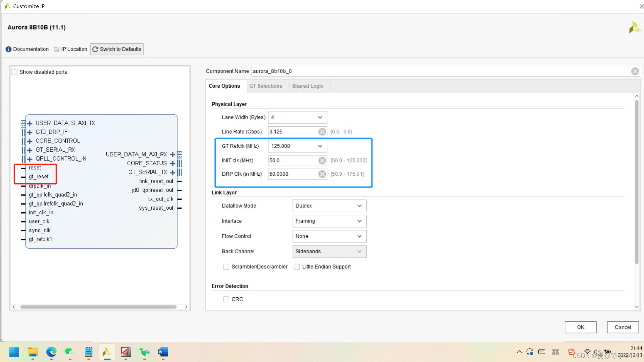Open Word from taskbar
Viewport: 644px width, 362px height.
tap(163, 352)
